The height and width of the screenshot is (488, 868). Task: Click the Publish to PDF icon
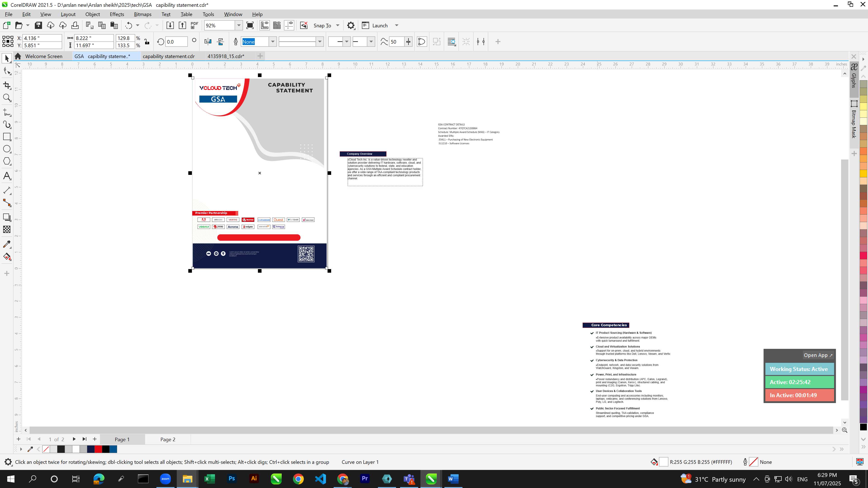point(194,25)
